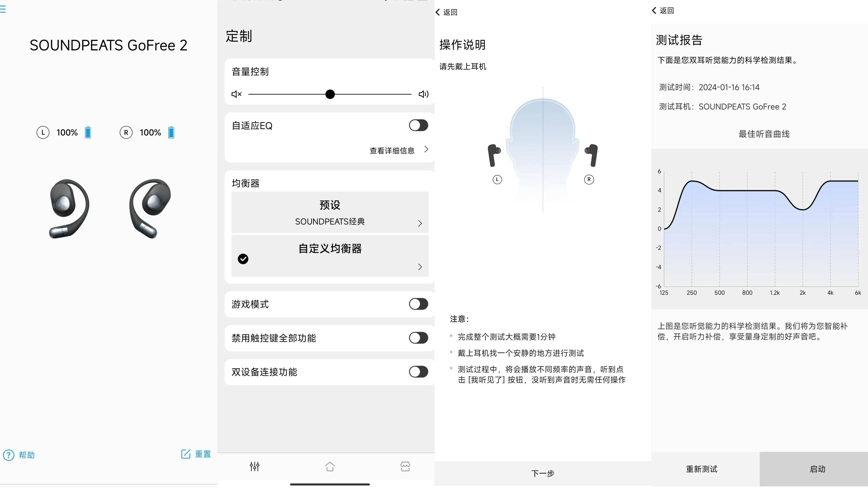Screen dimensions: 868x488
Task: Tap the custom equalizer checkmark icon
Action: [x=243, y=259]
